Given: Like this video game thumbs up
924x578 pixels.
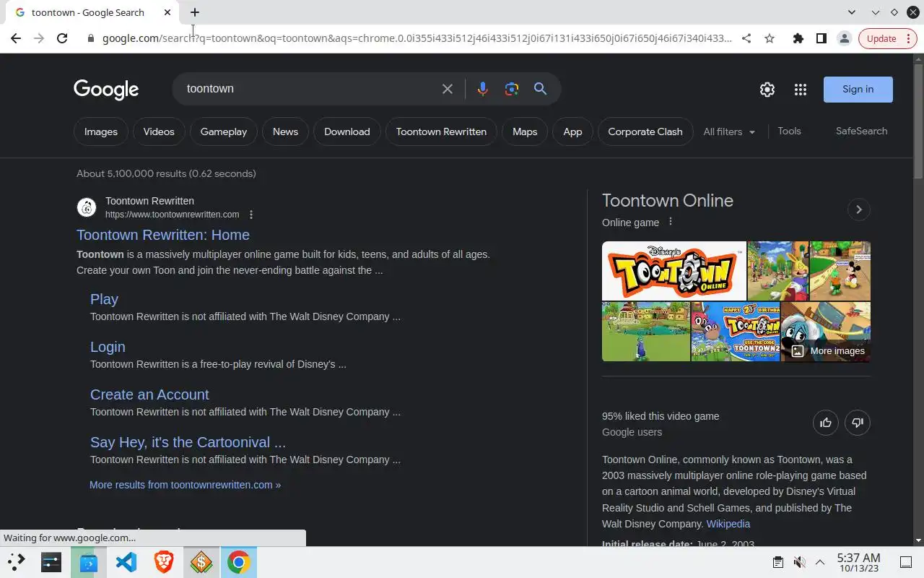Looking at the screenshot, I should click(x=826, y=423).
